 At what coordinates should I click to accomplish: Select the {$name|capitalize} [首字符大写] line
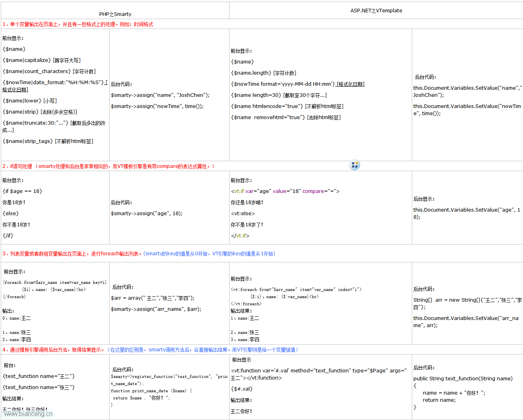click(42, 60)
